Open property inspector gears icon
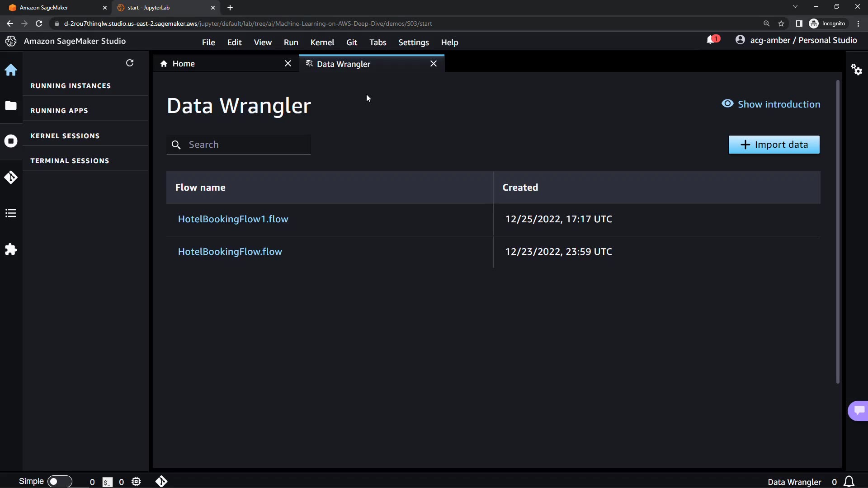The height and width of the screenshot is (488, 868). [856, 70]
